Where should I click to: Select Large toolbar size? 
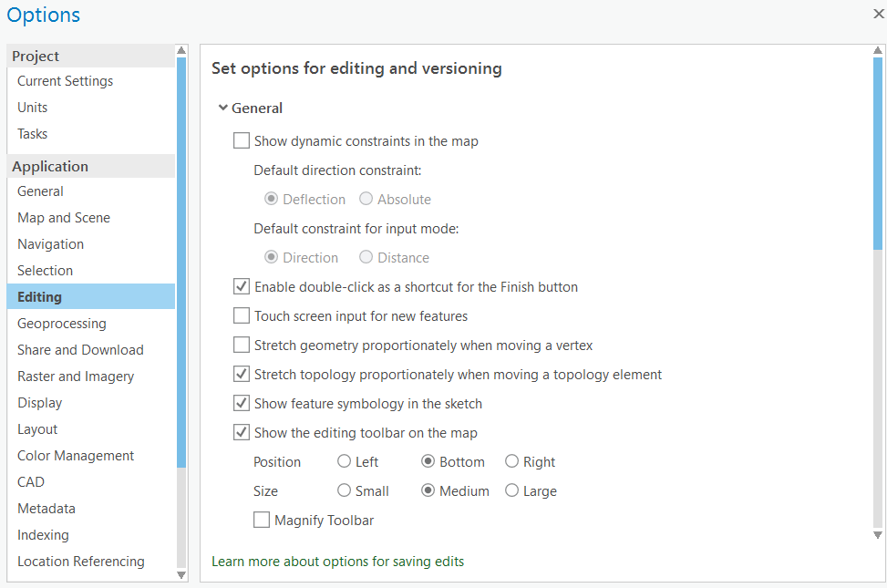(512, 491)
